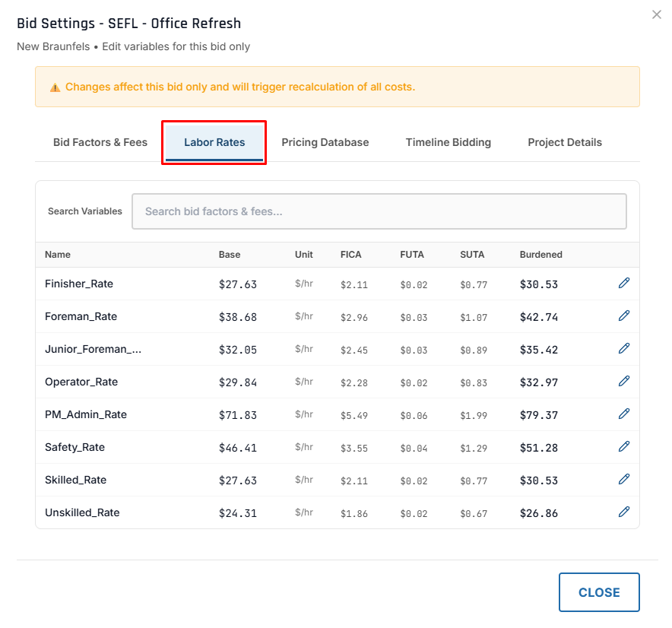The height and width of the screenshot is (628, 672).
Task: Click SUTA value $1.07
Action: (x=474, y=318)
